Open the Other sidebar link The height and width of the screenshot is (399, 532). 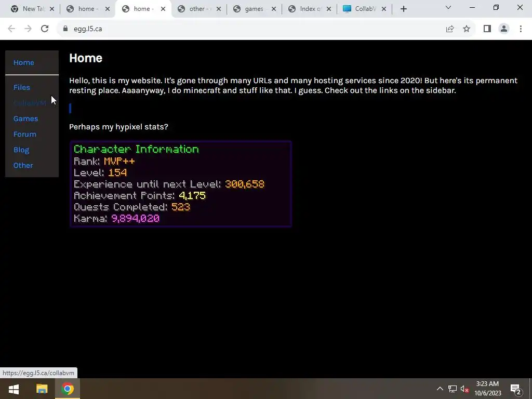click(x=23, y=165)
